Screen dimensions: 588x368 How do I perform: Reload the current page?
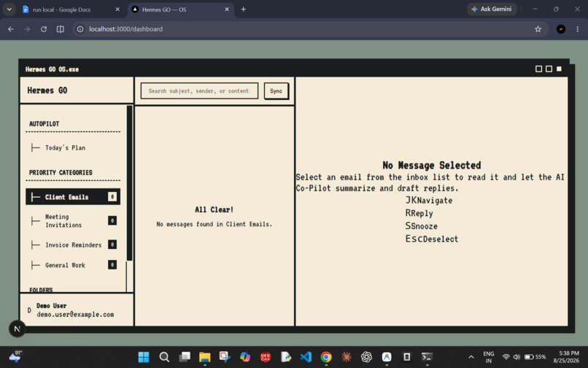[44, 29]
